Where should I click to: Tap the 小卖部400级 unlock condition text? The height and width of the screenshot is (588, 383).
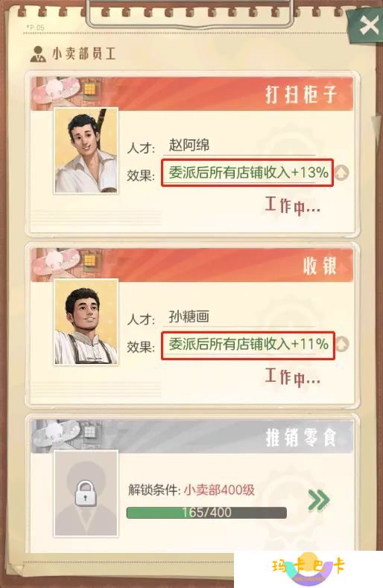pos(219,490)
